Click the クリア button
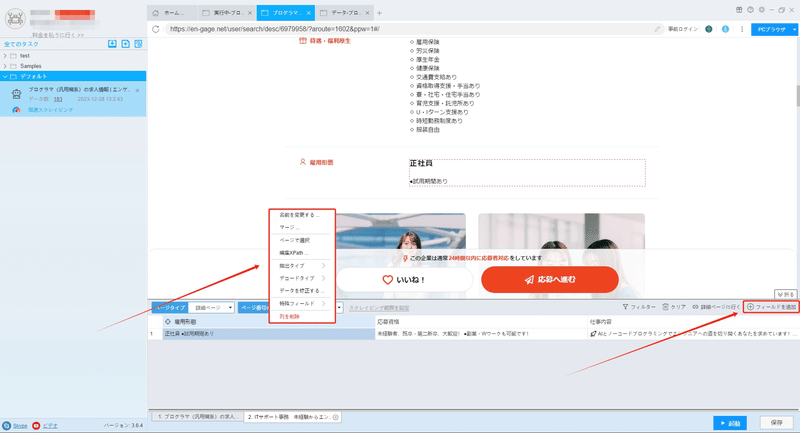 674,307
